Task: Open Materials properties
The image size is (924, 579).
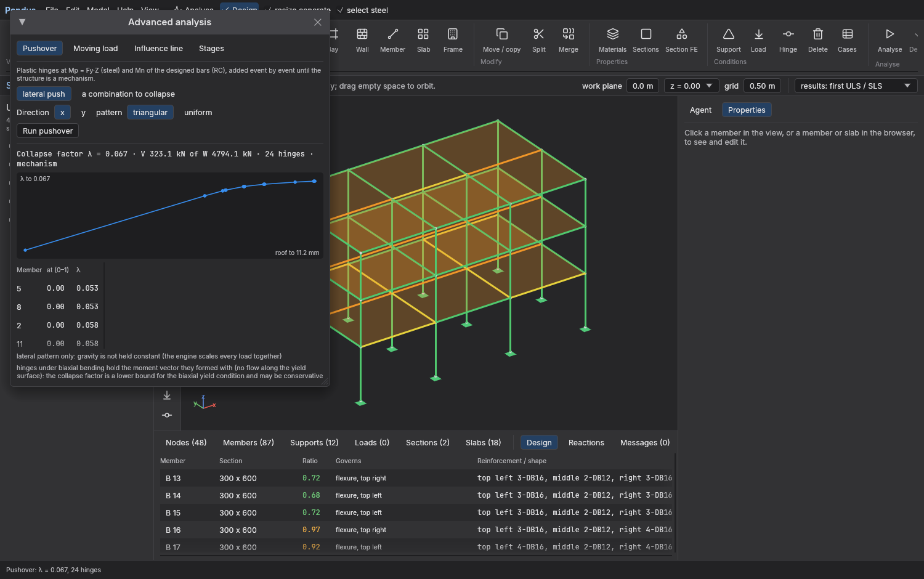Action: (612, 41)
